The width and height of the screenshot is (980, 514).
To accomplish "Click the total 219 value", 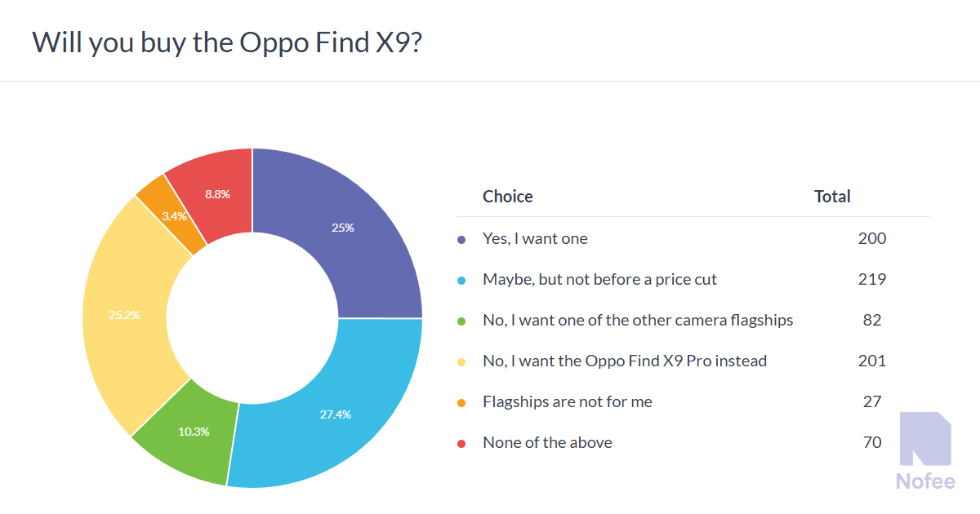I will pos(871,279).
